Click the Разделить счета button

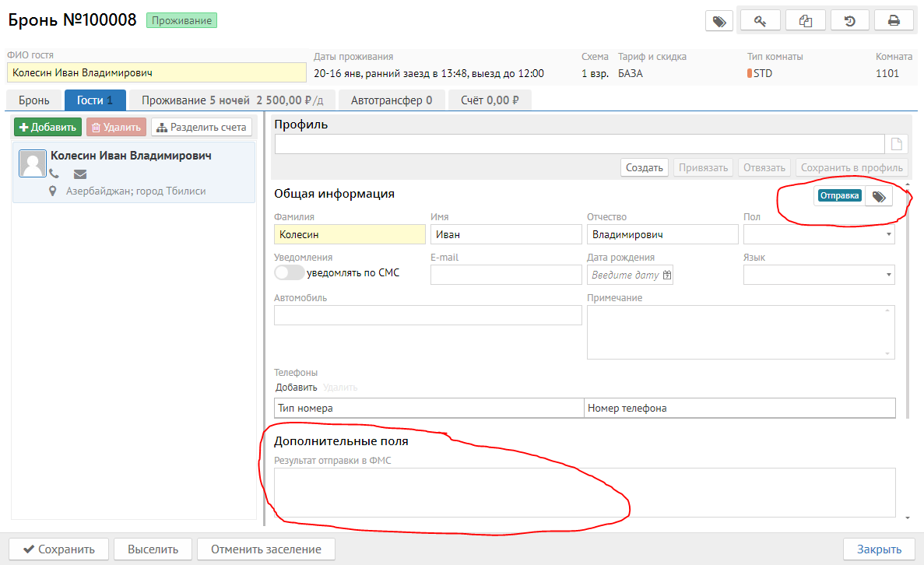tap(202, 128)
